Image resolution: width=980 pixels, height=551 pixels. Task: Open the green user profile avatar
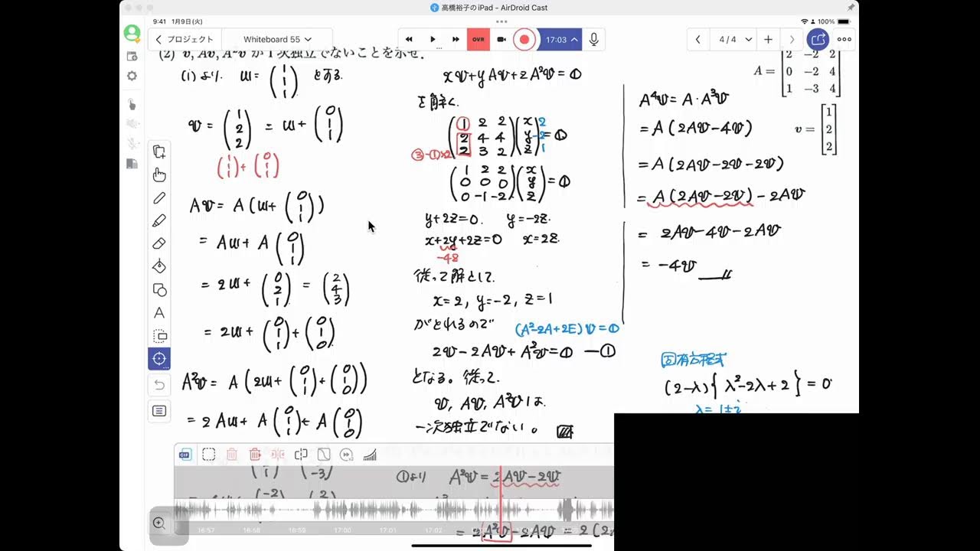(132, 33)
